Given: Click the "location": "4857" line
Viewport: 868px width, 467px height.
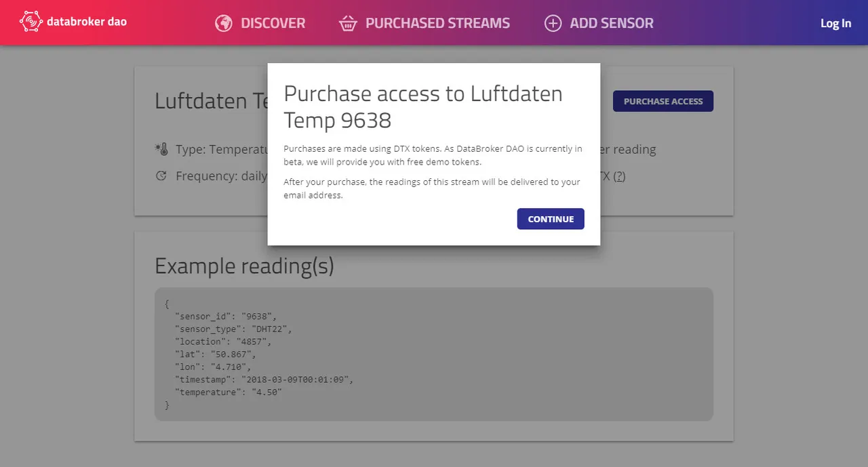Looking at the screenshot, I should click(223, 342).
